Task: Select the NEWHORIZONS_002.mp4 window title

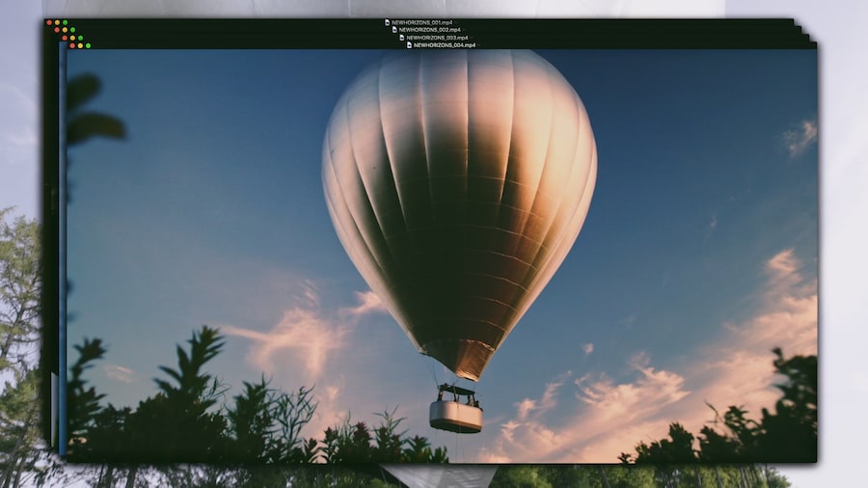Action: (x=429, y=30)
